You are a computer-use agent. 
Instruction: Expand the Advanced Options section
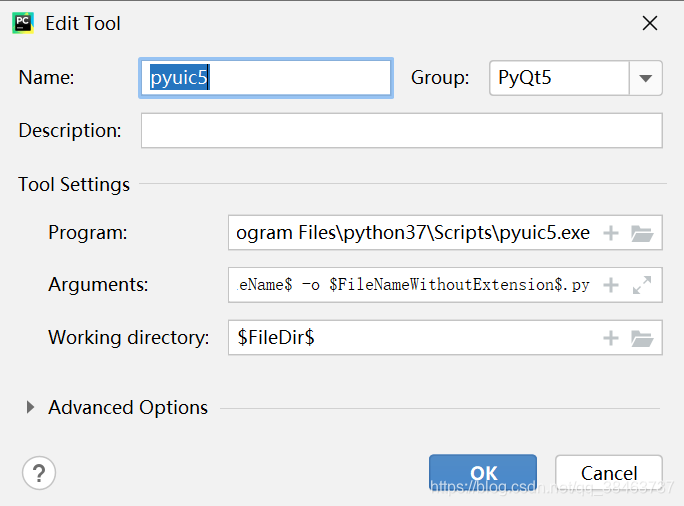pyautogui.click(x=30, y=408)
